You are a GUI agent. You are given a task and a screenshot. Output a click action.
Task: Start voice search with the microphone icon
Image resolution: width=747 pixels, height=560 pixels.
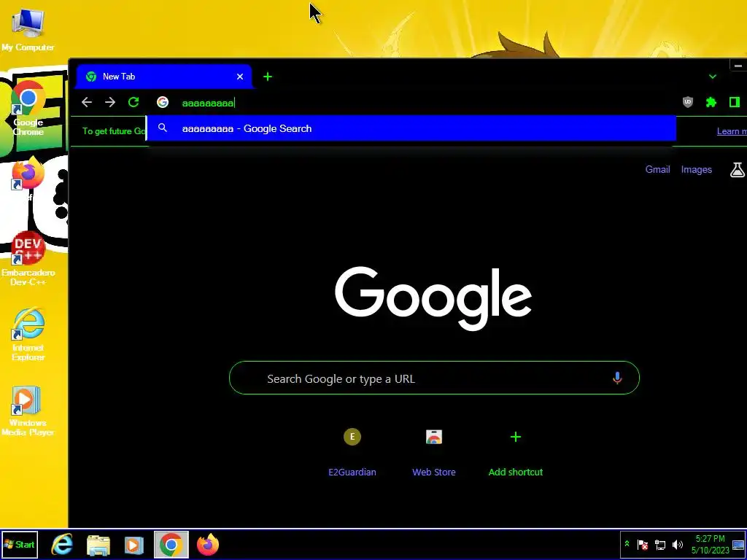click(x=617, y=378)
